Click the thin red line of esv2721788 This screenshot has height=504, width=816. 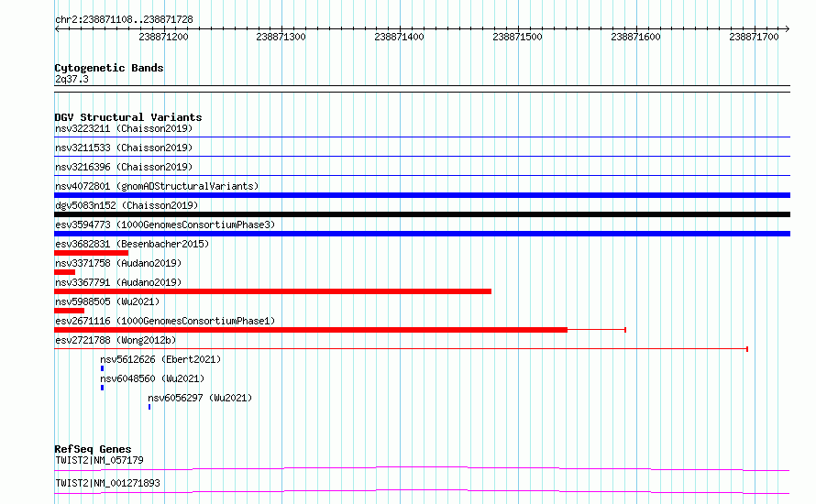point(401,349)
